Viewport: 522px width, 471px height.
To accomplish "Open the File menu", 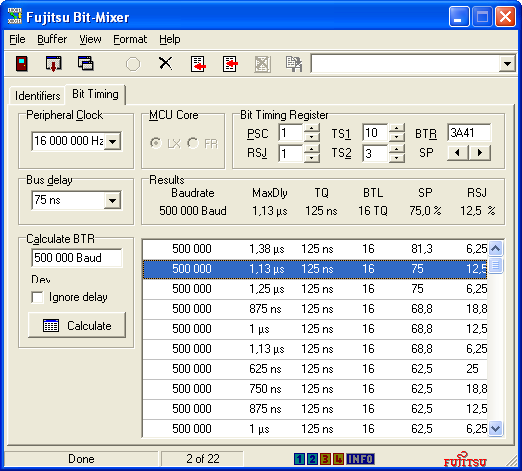I will [x=17, y=39].
